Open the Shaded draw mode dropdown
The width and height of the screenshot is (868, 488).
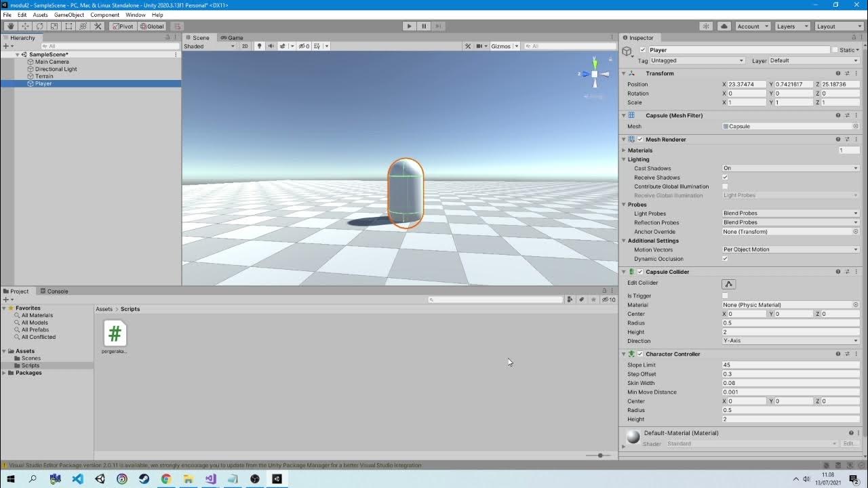(209, 46)
